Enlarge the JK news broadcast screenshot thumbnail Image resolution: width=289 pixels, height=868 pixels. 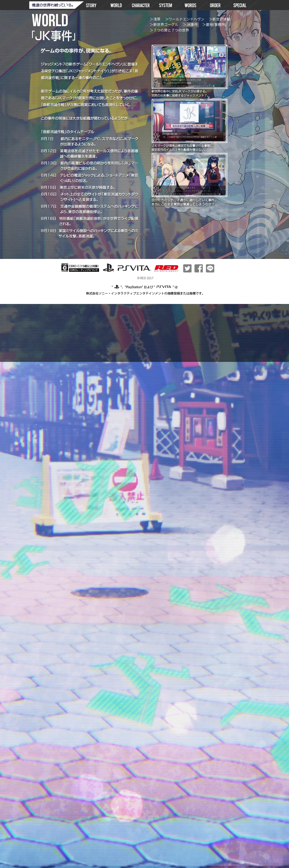pos(190,121)
